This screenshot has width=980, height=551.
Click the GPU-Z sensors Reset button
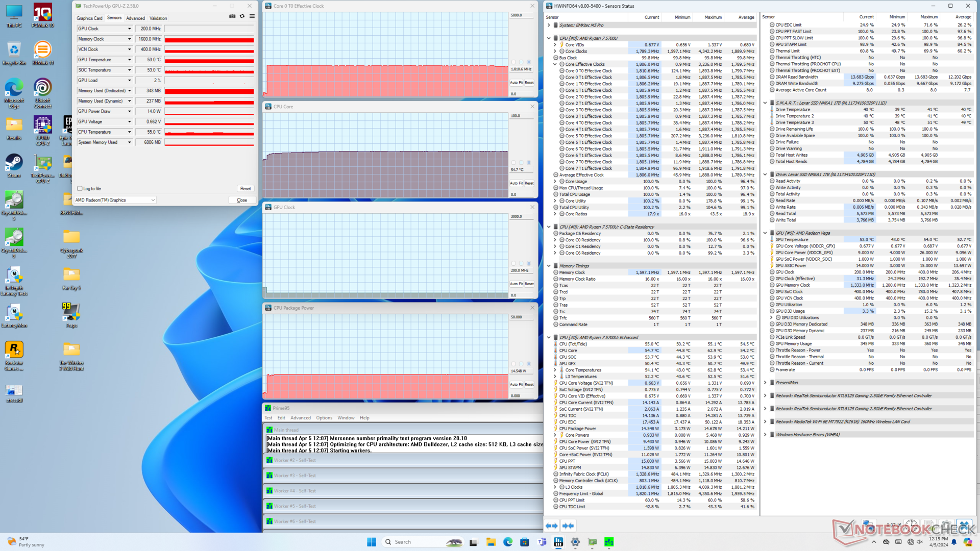pyautogui.click(x=245, y=189)
